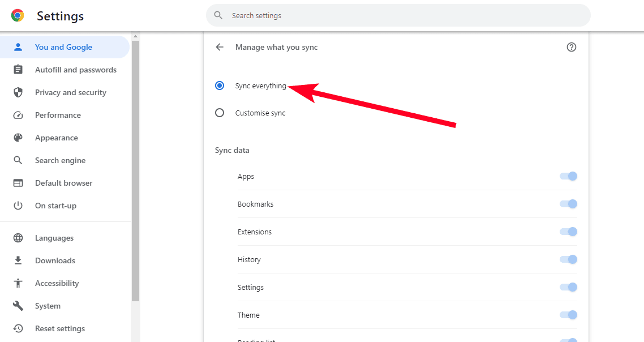Toggle the Theme sync switch
The width and height of the screenshot is (644, 342).
pos(568,315)
